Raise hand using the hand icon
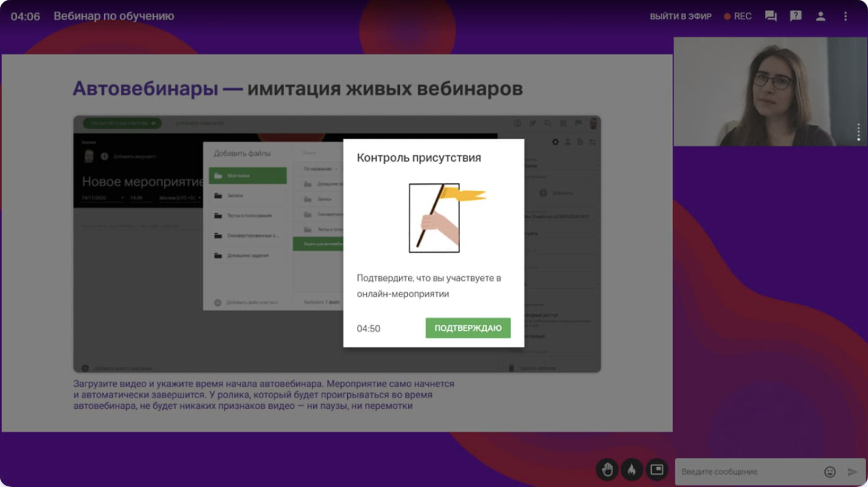The image size is (868, 487). click(607, 470)
